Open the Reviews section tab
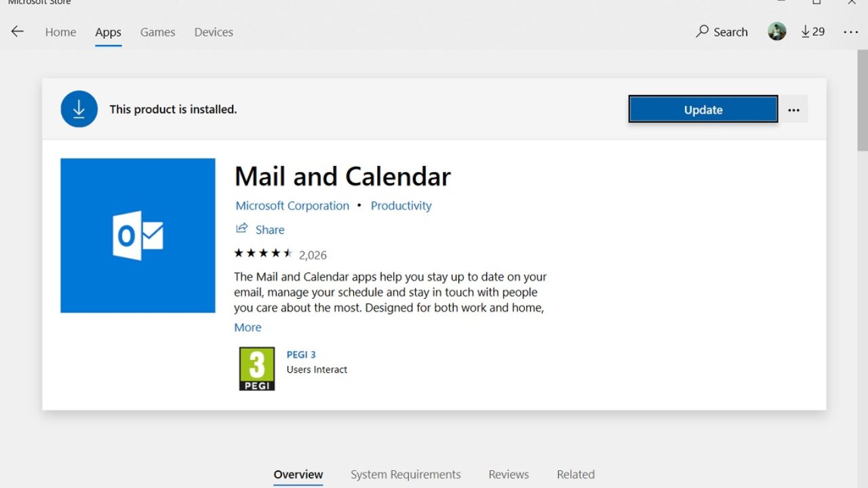Screen dimensions: 868x488 509,474
